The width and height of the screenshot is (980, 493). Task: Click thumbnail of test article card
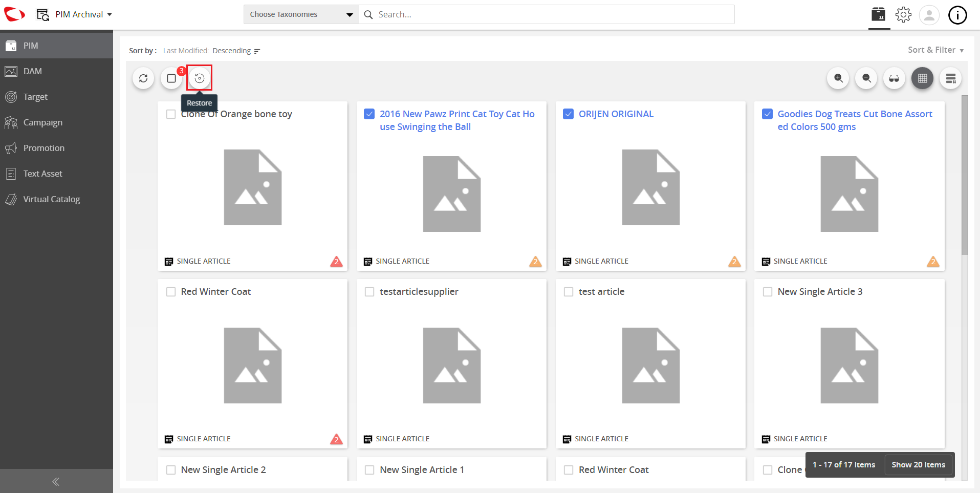650,366
